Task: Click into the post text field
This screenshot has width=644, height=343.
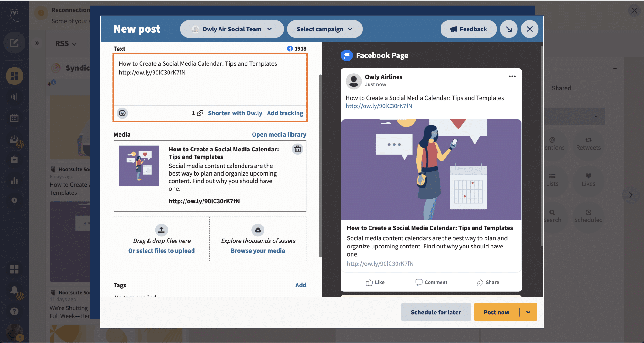Action: [x=210, y=80]
